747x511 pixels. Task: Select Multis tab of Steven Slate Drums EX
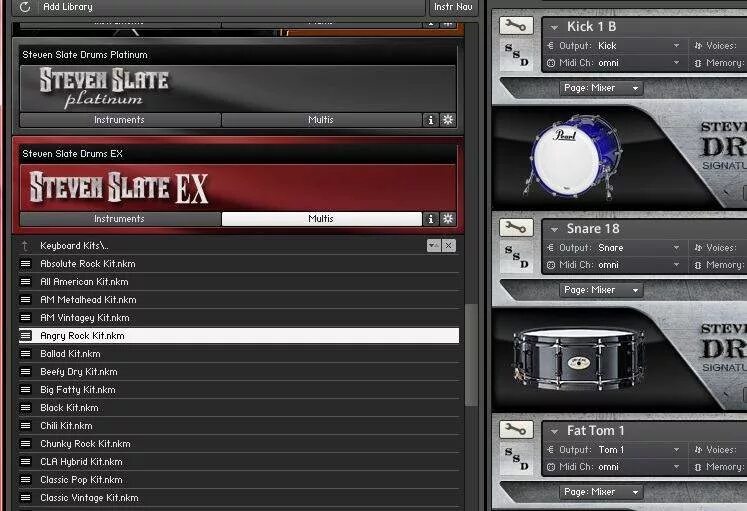coord(322,219)
